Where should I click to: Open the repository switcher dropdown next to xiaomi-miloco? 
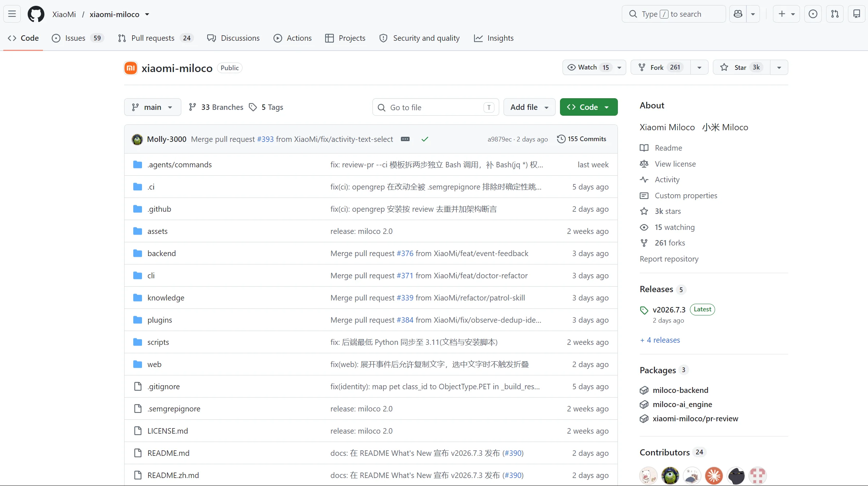pos(147,15)
